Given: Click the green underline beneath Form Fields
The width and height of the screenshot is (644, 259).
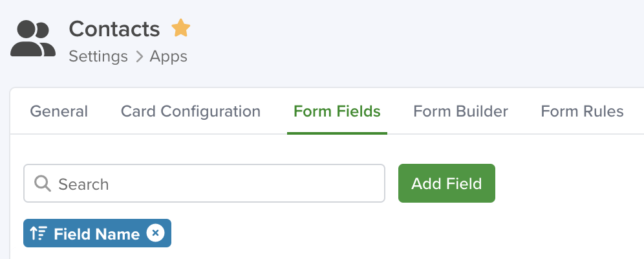Looking at the screenshot, I should 338,133.
